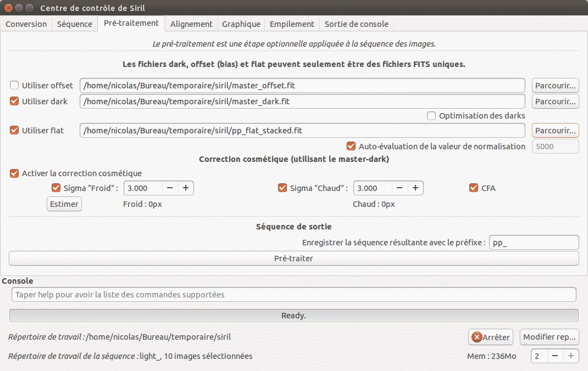The image size is (588, 371).
Task: Click the Ready progress bar
Action: (294, 316)
